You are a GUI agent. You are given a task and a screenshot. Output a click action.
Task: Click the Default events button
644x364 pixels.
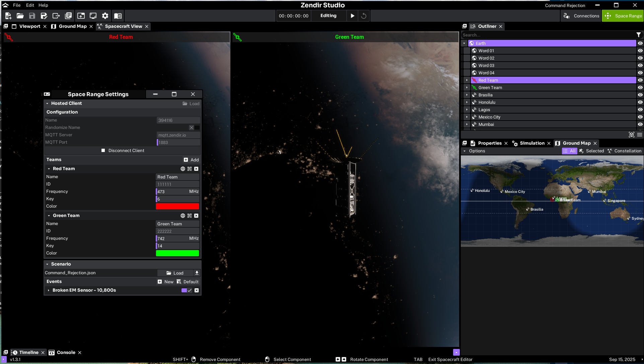tap(188, 282)
